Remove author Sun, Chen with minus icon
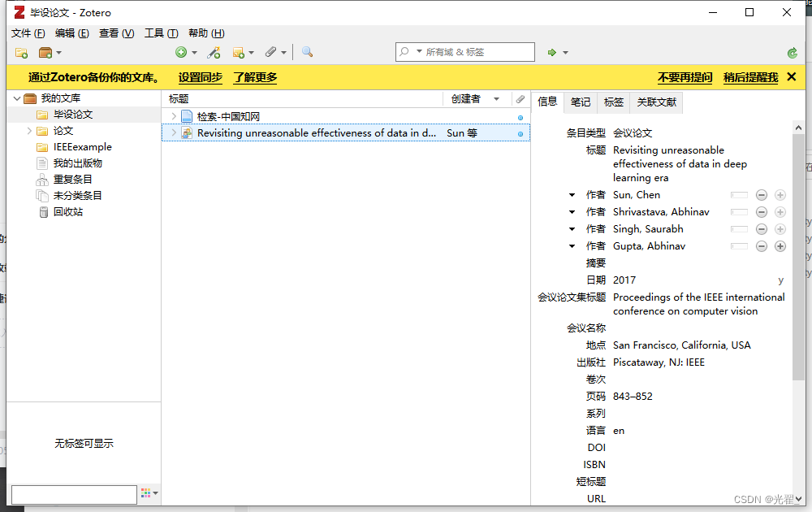 (762, 195)
